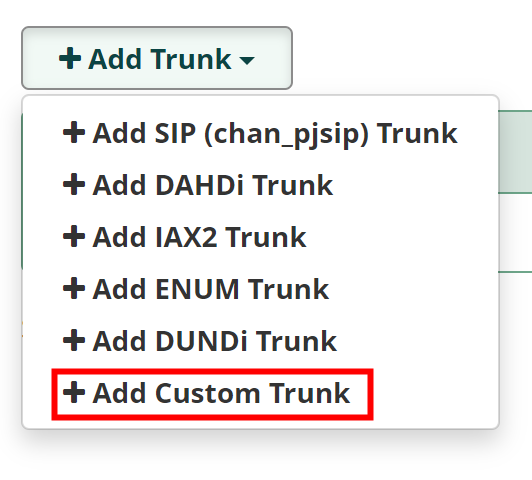This screenshot has height=480, width=532.
Task: Choose Add SIP (chan_pjsip) Trunk entry
Action: (x=260, y=133)
